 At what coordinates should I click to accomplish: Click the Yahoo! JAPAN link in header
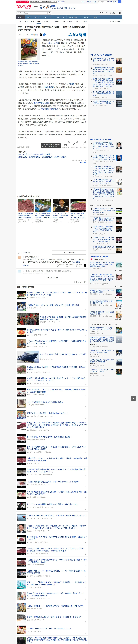tap(86, 2)
